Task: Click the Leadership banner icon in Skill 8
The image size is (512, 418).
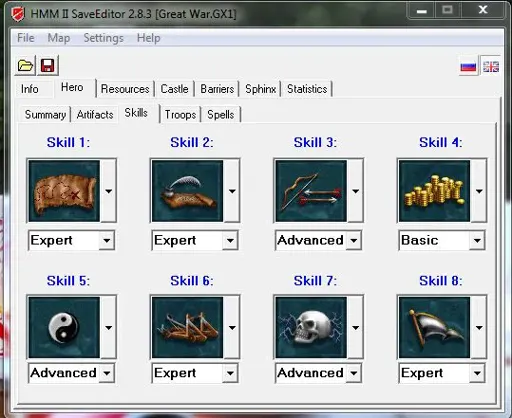Action: (x=434, y=327)
